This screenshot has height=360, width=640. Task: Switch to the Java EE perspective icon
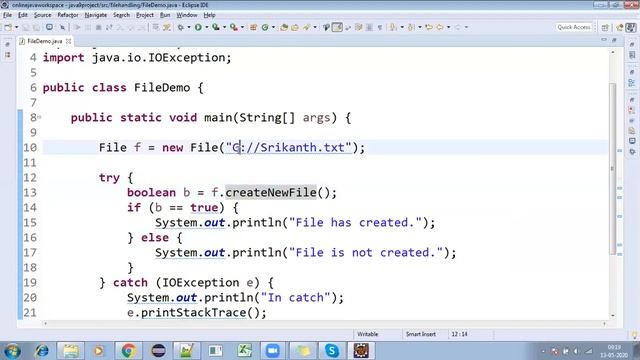click(x=620, y=27)
